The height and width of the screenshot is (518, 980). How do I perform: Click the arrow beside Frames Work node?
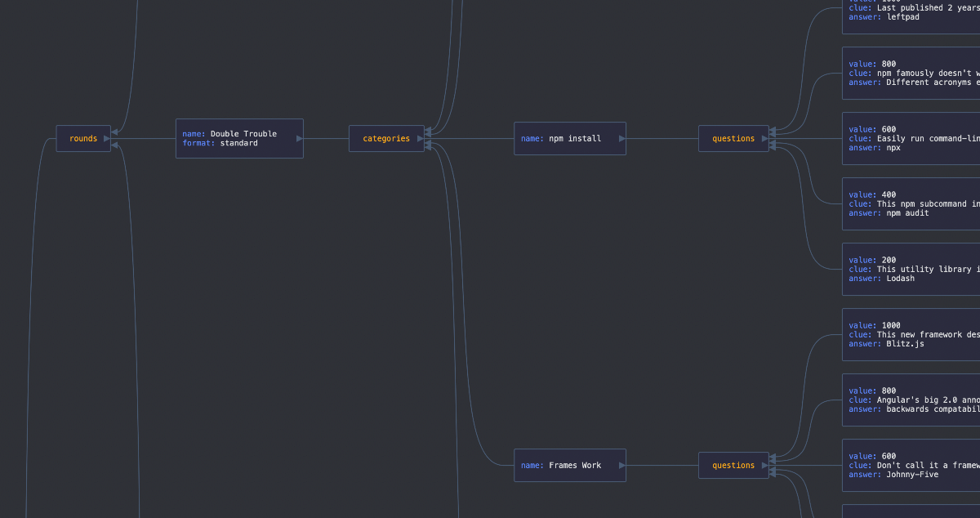[622, 466]
